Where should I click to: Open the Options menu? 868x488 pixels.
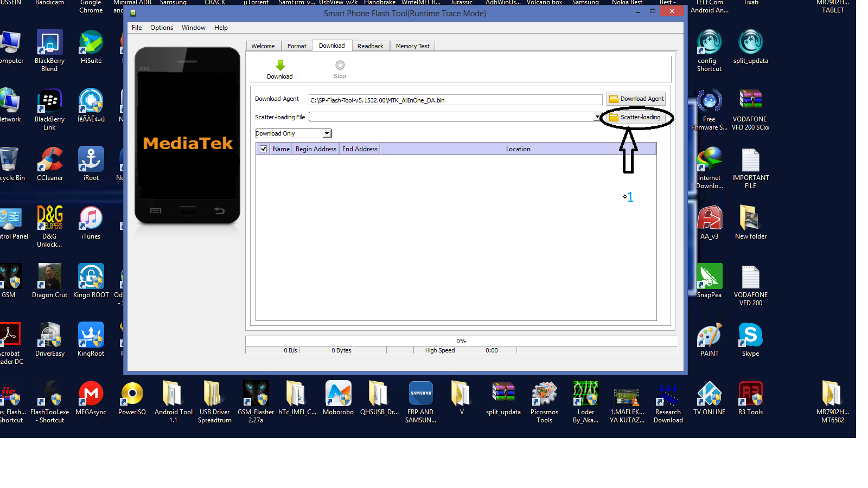[162, 28]
